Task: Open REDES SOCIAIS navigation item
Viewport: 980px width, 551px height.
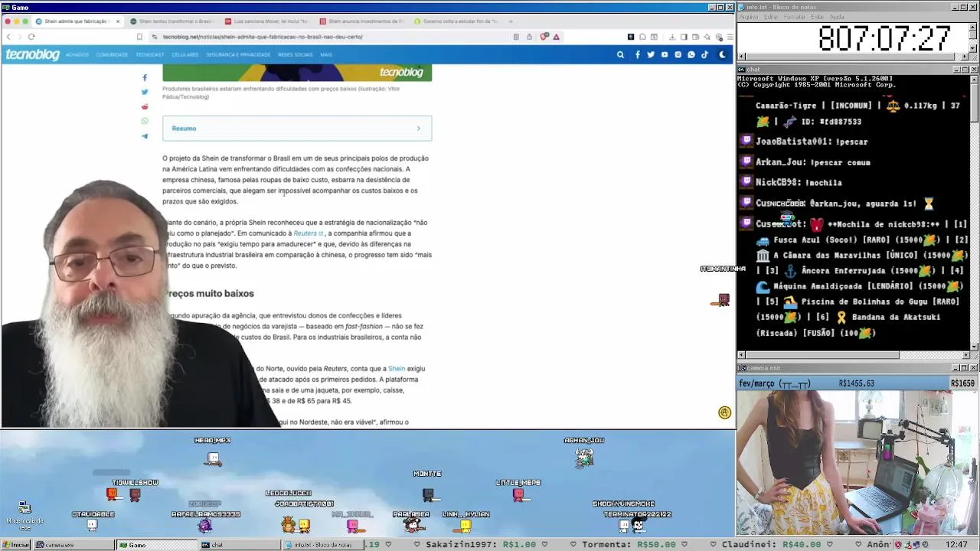Action: pyautogui.click(x=296, y=55)
